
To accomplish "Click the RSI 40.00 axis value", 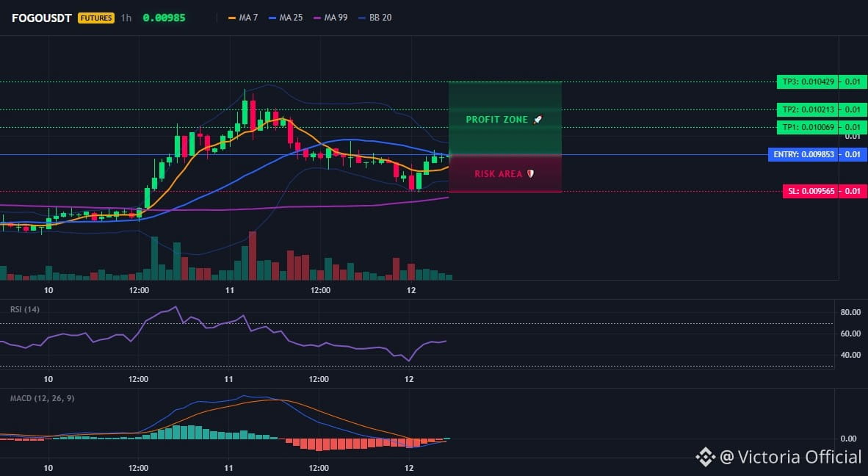I will (850, 355).
